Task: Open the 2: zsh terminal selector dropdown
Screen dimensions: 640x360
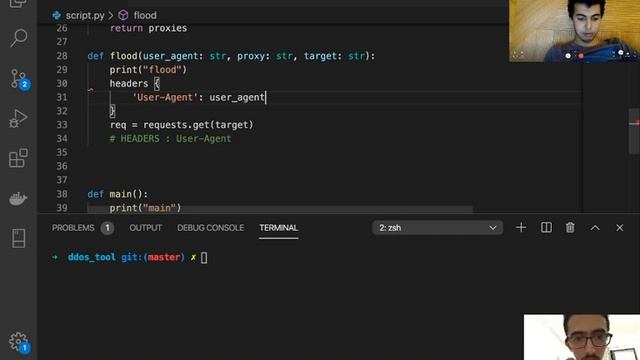Action: (438, 228)
